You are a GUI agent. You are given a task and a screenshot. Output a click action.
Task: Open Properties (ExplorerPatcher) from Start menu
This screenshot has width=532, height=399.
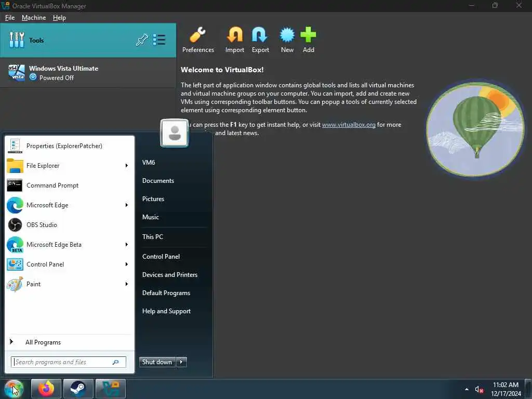[70, 146]
